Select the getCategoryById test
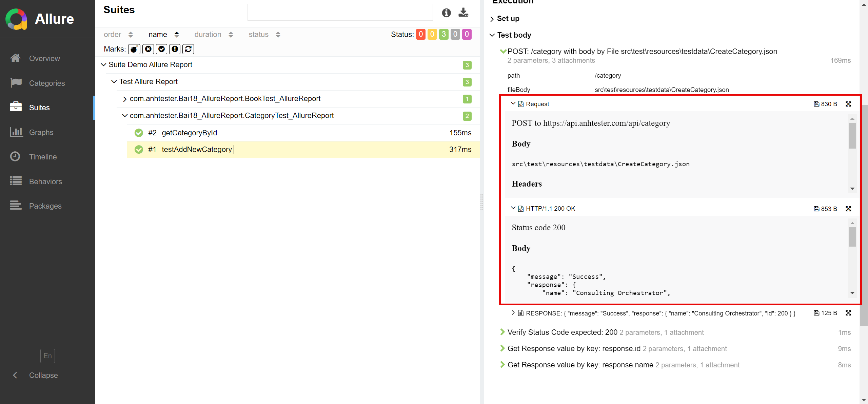Viewport: 868px width, 404px height. click(303, 133)
